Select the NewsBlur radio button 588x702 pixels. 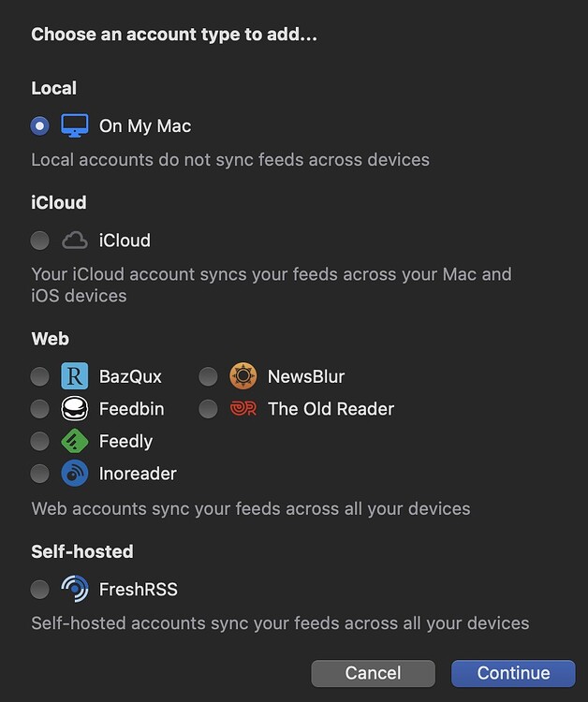208,376
